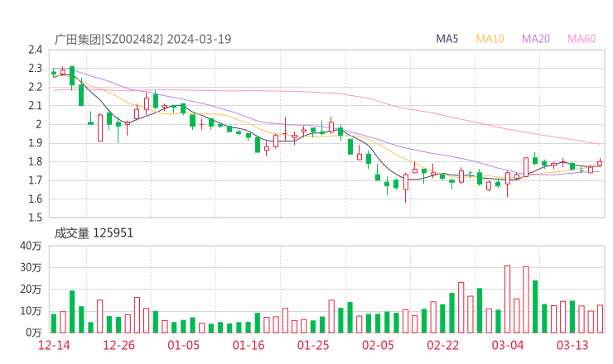Image resolution: width=613 pixels, height=364 pixels.
Task: Click the 02-05 date label
Action: click(378, 345)
